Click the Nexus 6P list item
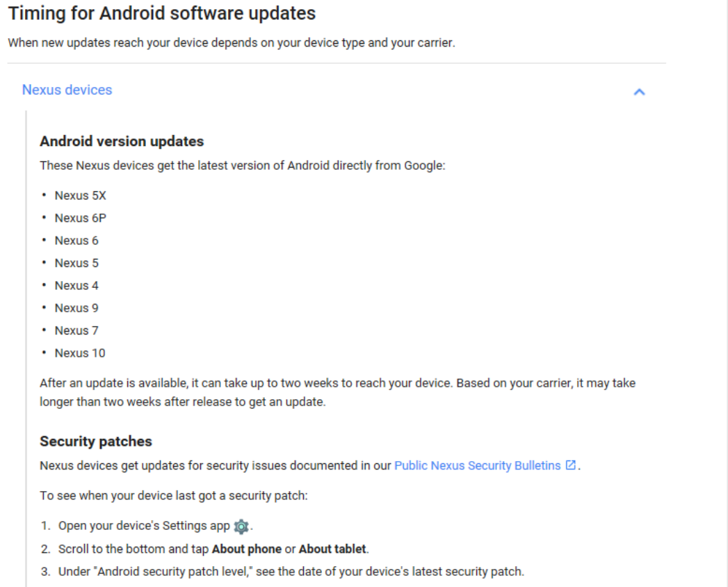 pyautogui.click(x=81, y=218)
